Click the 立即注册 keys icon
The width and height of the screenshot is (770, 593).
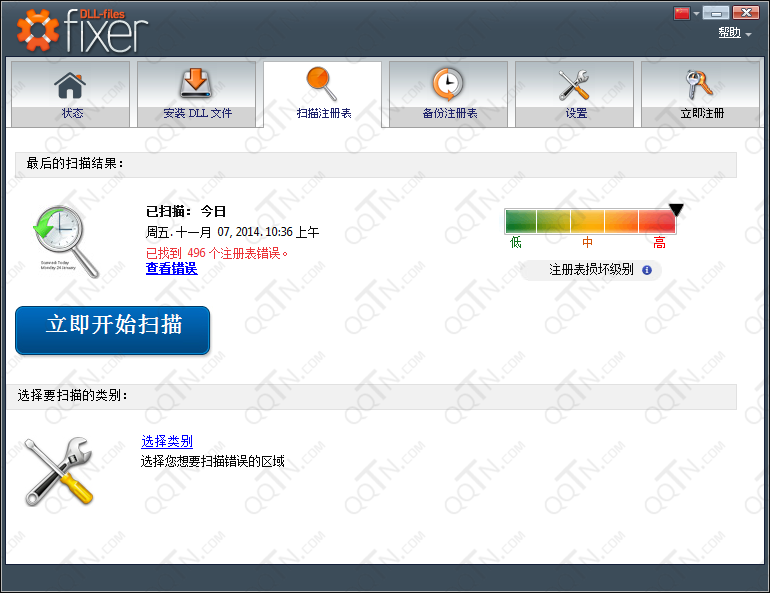[701, 84]
